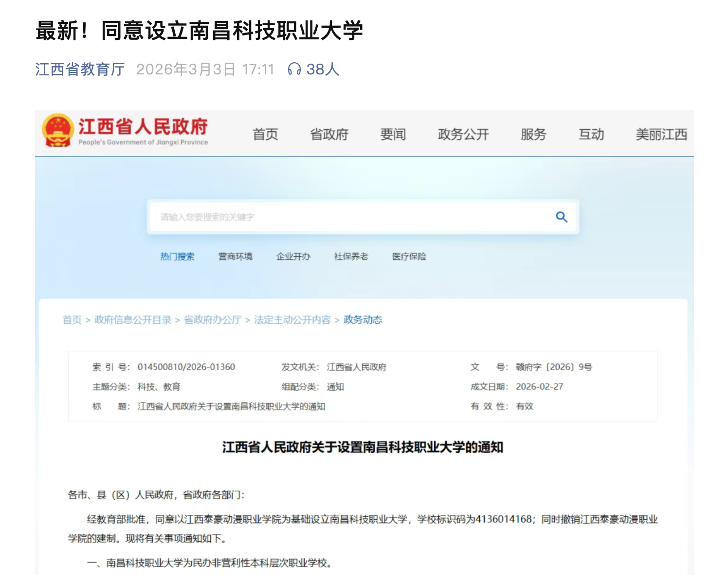Click the keyword search input field
Viewport: 728px width, 583px height.
350,217
